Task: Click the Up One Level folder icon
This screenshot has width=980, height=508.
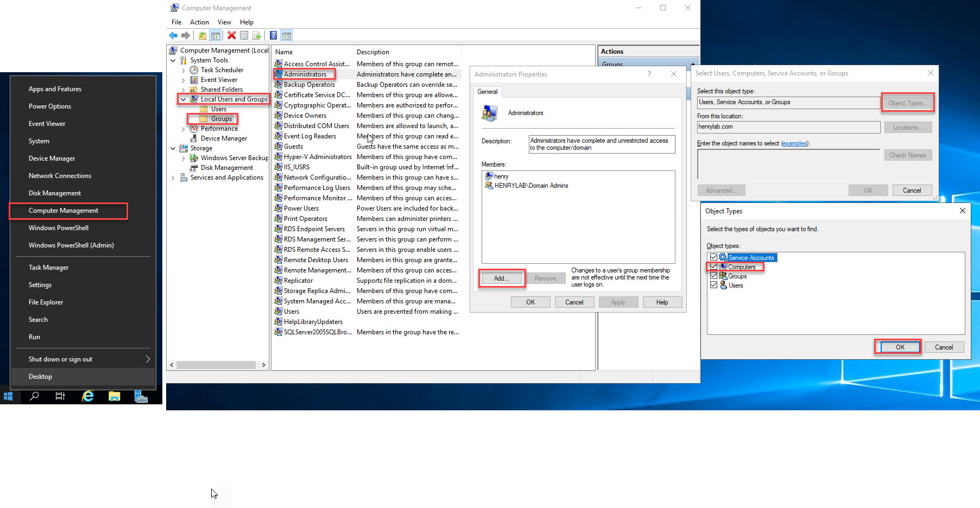Action: point(202,36)
